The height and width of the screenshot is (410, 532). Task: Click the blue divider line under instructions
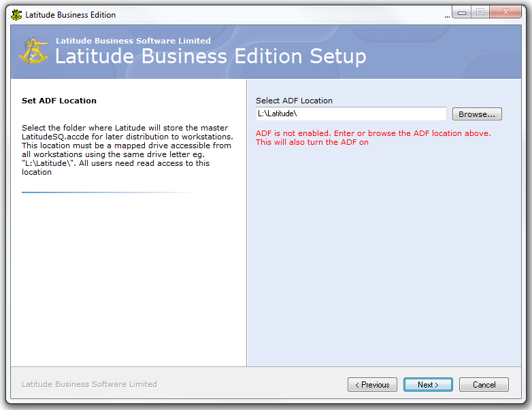(x=102, y=192)
